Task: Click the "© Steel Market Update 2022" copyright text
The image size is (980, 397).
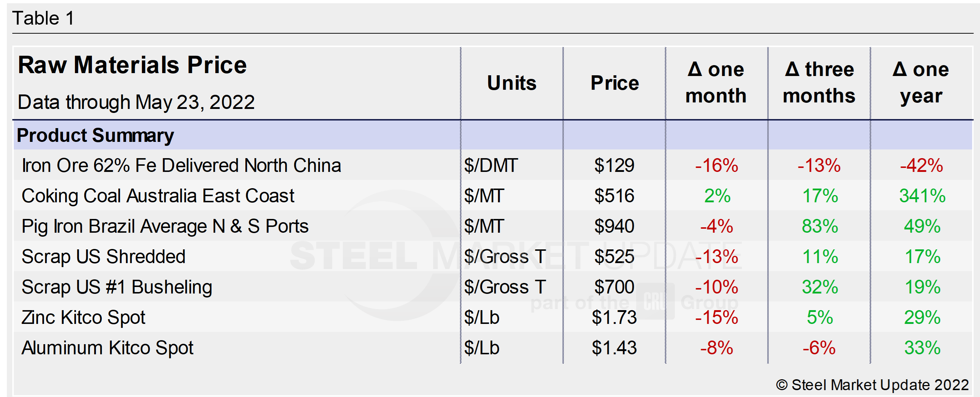Action: [872, 385]
